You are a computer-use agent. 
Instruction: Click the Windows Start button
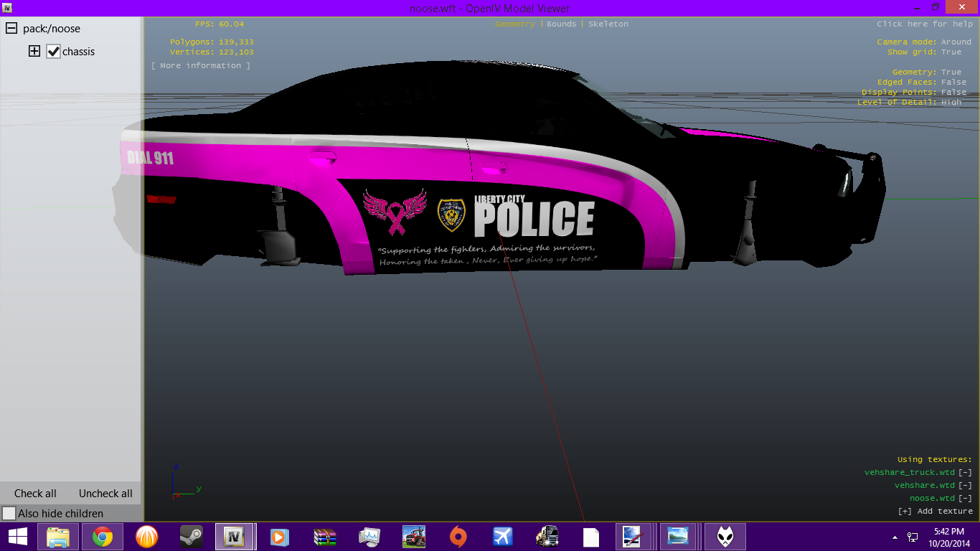[17, 537]
